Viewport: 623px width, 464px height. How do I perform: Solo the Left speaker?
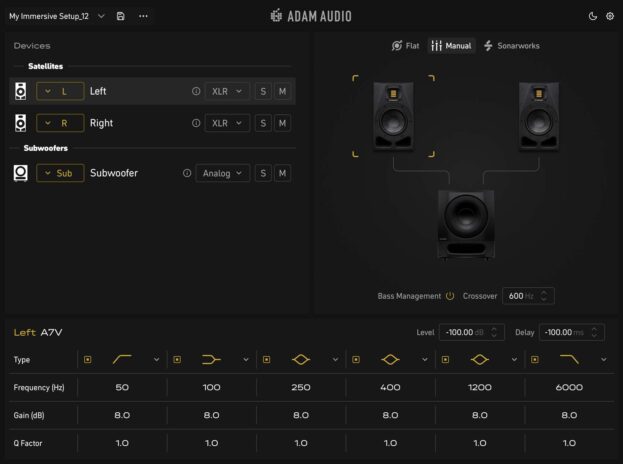263,91
